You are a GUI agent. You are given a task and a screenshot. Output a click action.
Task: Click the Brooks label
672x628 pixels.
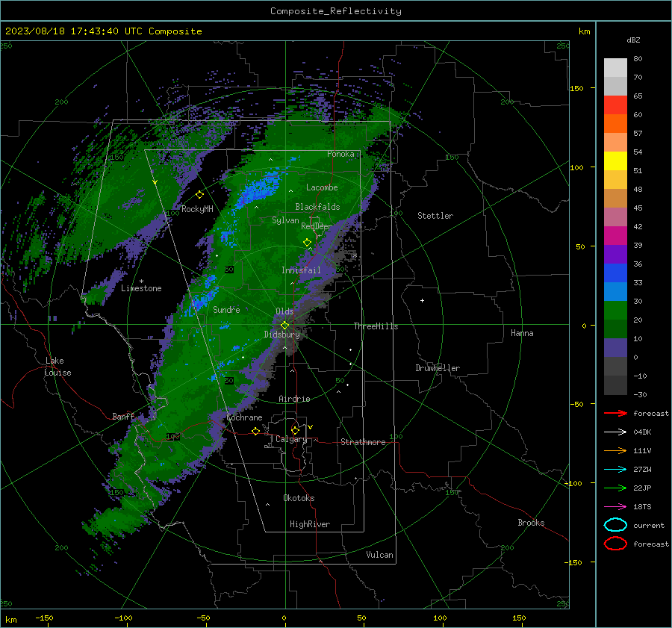(531, 523)
